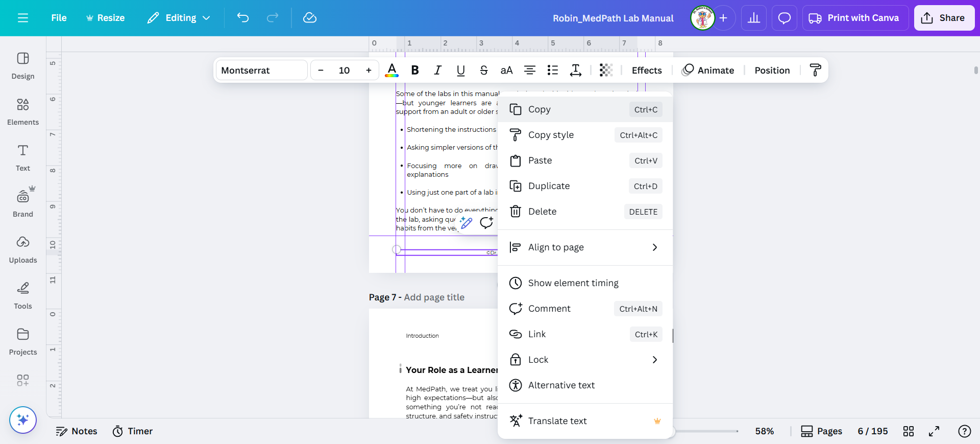The image size is (980, 444).
Task: Click Print with Canva button
Action: coord(855,18)
